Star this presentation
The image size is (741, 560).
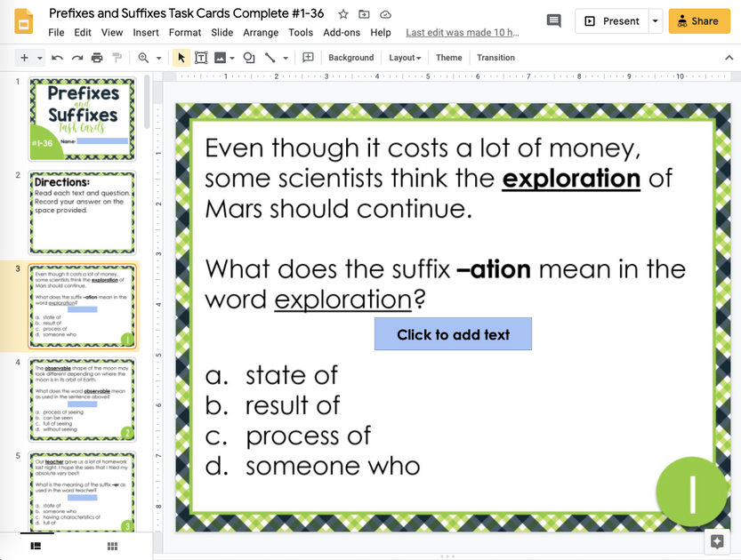click(343, 14)
